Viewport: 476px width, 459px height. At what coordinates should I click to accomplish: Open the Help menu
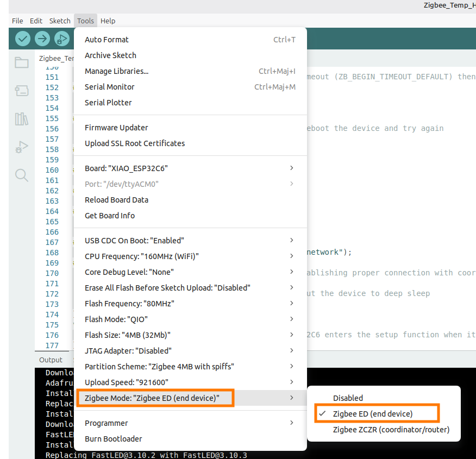pyautogui.click(x=108, y=21)
